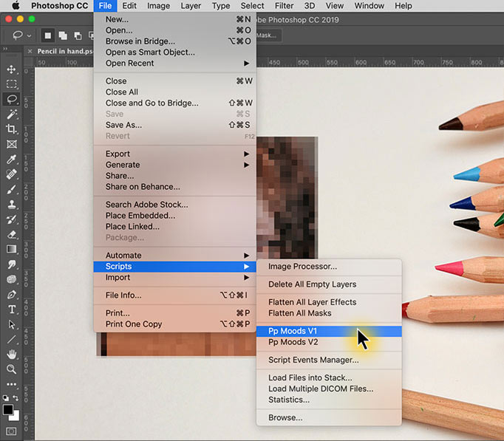This screenshot has height=441, width=504.
Task: Choose Load Files into Stack...
Action: (x=329, y=377)
